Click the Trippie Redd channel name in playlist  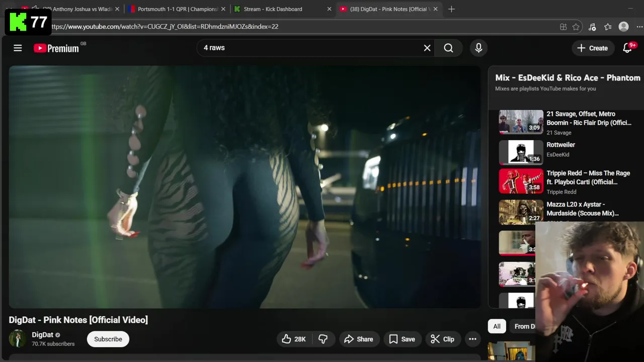[x=561, y=192]
